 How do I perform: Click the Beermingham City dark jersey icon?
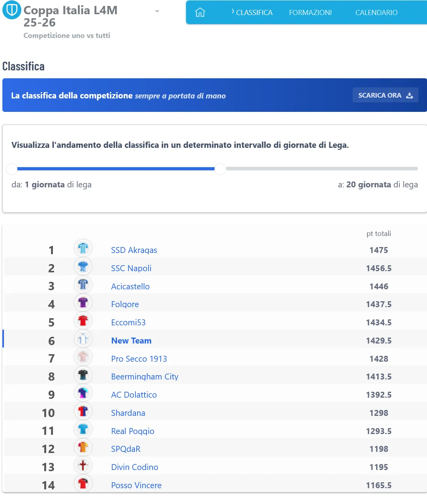[x=83, y=375]
